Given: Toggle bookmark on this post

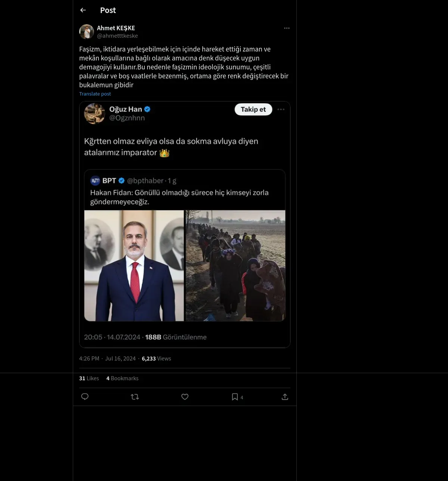Looking at the screenshot, I should pos(235,397).
